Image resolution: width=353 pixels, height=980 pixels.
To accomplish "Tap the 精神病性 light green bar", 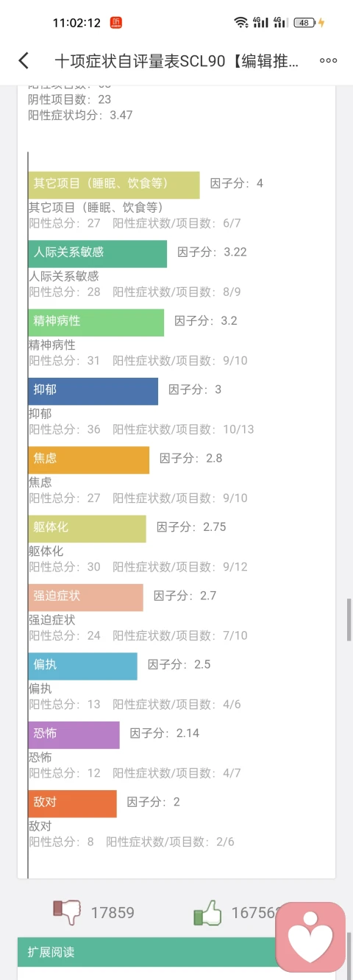I will pyautogui.click(x=96, y=322).
